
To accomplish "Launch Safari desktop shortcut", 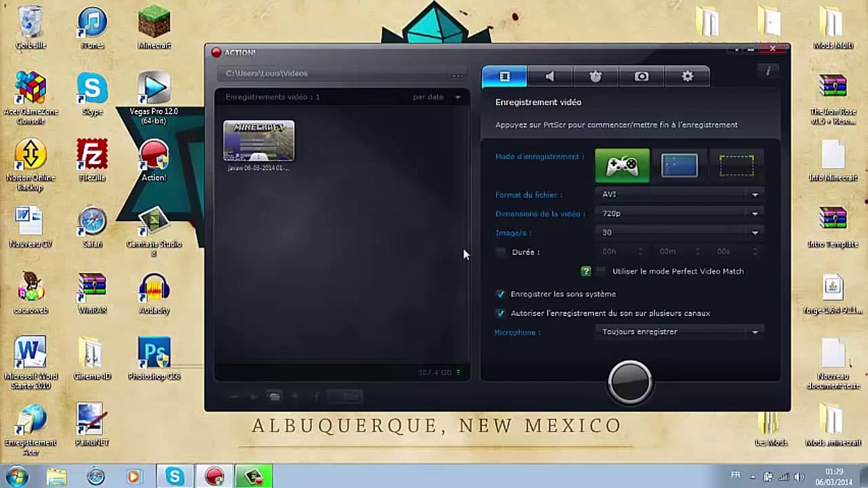I will tap(92, 227).
